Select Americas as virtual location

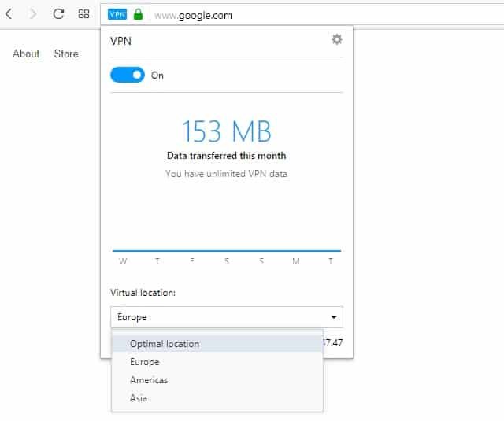[149, 380]
